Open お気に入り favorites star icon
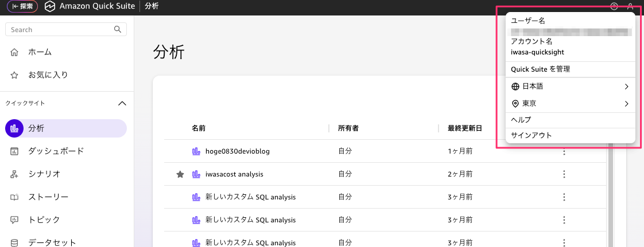The image size is (644, 247). pyautogui.click(x=15, y=75)
